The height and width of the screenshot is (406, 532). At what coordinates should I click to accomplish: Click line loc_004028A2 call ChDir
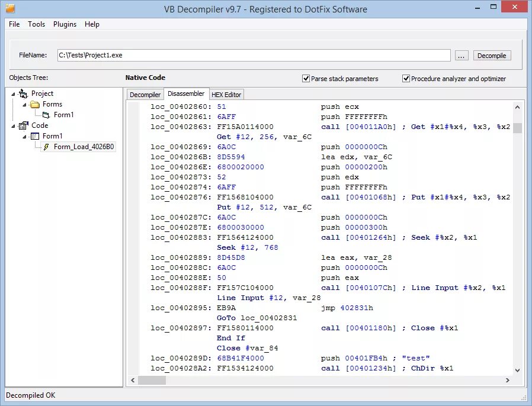pyautogui.click(x=302, y=368)
